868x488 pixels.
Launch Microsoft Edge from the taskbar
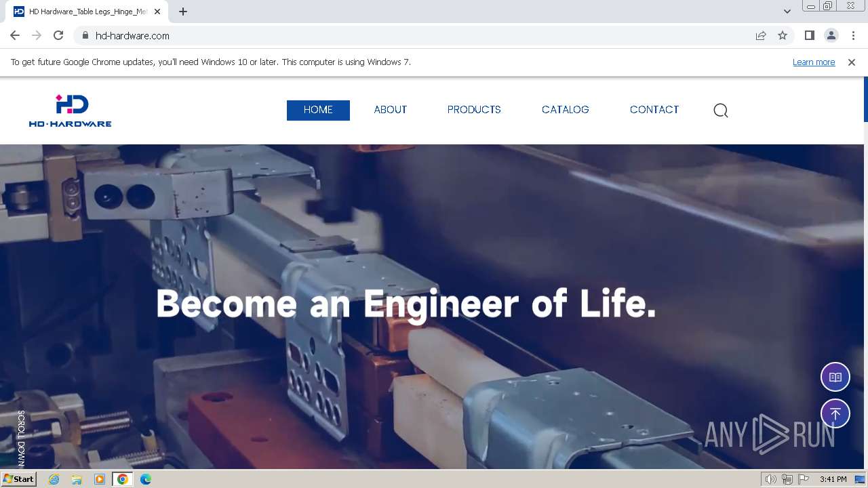point(146,479)
